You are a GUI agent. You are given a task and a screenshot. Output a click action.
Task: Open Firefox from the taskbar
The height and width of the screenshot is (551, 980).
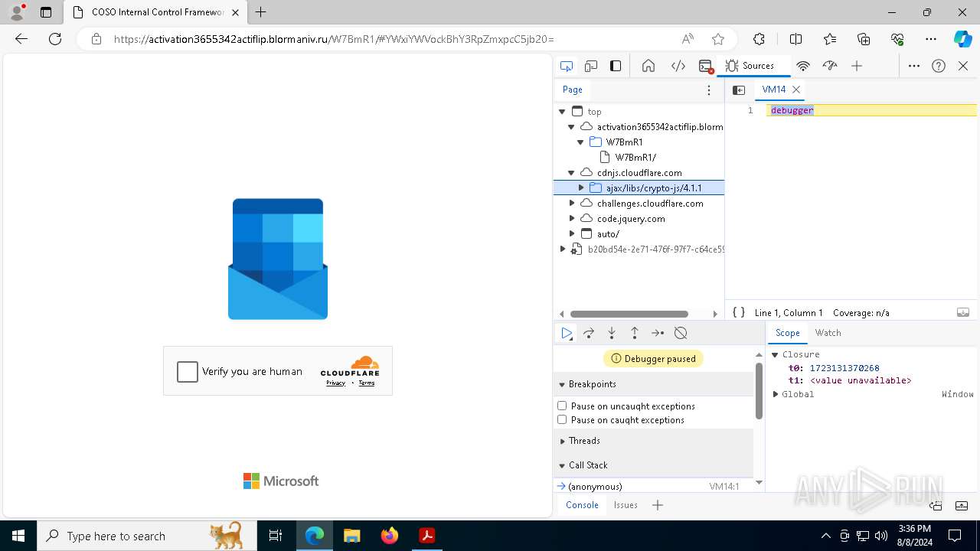click(390, 536)
